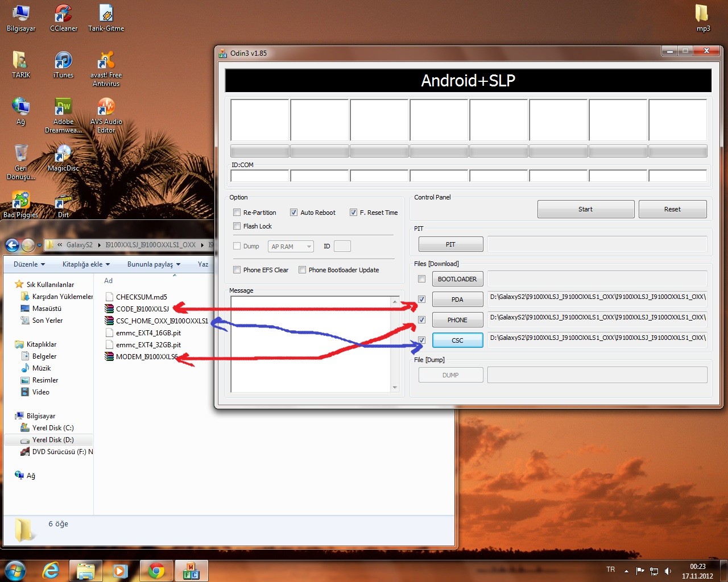Screen dimensions: 728x582
Task: Open Bununla paylaş menu
Action: tap(154, 264)
